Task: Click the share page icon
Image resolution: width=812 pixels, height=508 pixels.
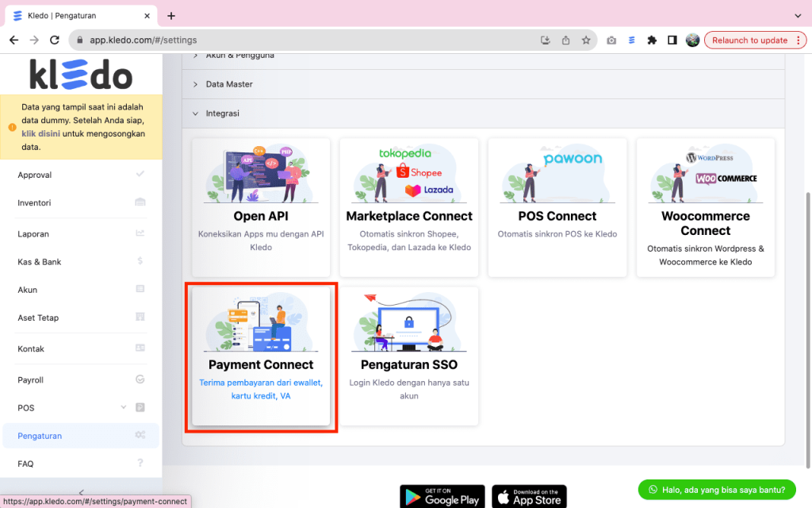Action: (x=565, y=40)
